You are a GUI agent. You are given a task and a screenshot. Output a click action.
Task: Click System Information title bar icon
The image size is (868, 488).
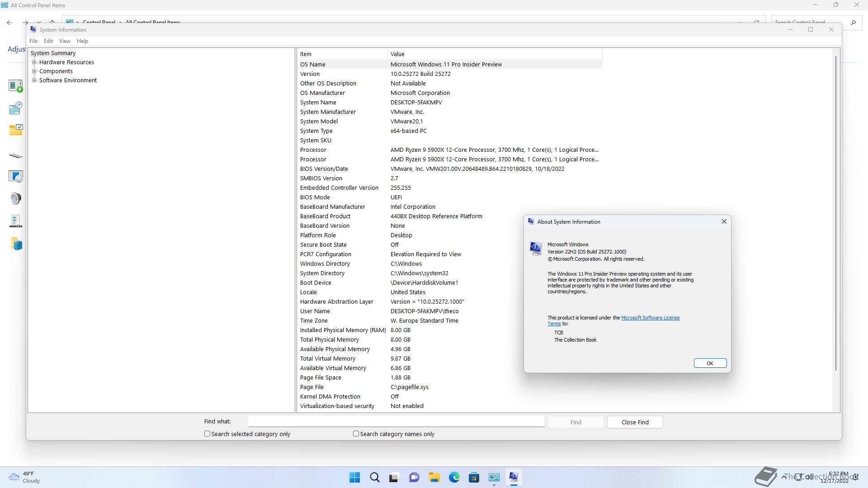[x=33, y=29]
